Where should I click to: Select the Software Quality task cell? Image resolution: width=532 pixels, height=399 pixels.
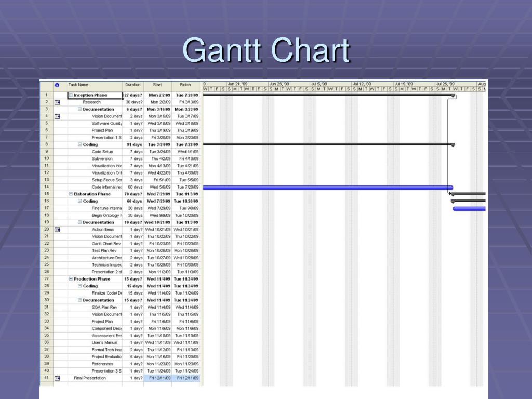[95, 124]
